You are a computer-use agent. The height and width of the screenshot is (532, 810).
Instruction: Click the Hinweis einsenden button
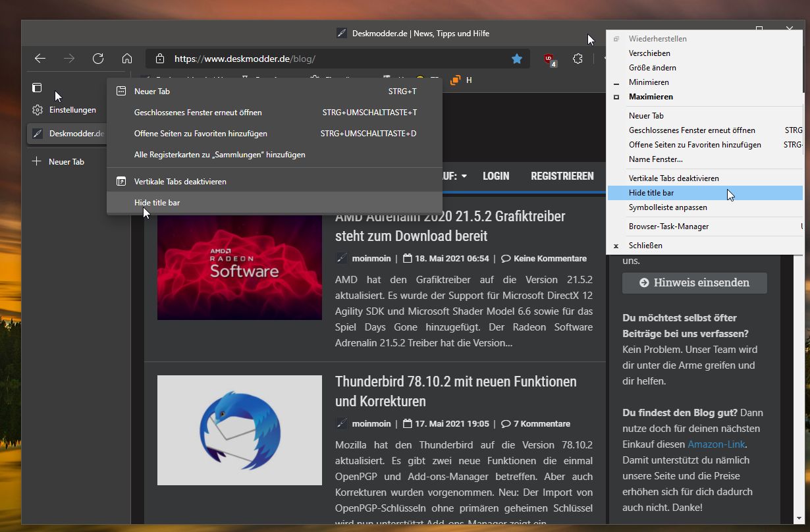pos(695,283)
